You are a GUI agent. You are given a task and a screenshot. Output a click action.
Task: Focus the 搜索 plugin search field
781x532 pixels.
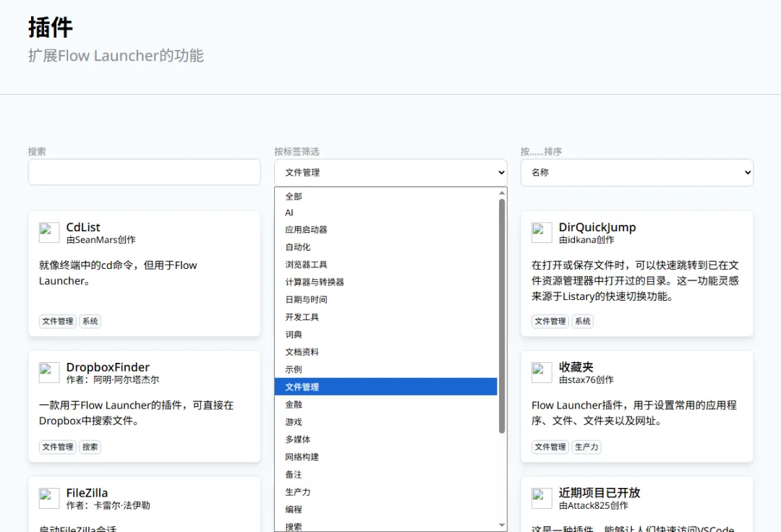coord(145,172)
